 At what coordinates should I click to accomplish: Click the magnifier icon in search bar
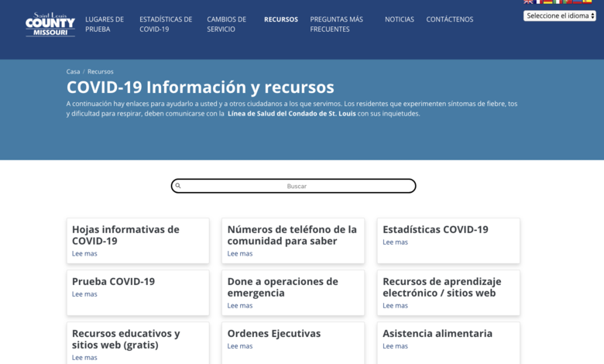(x=178, y=186)
